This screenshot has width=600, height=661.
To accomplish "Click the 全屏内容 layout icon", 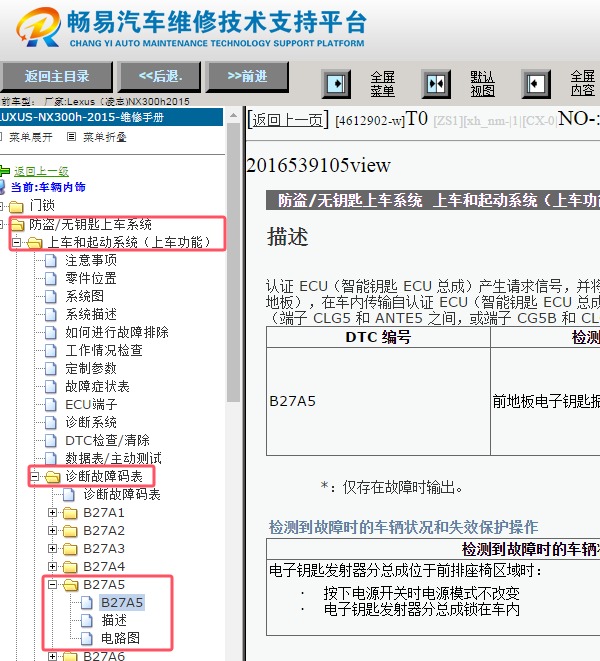I will tap(536, 84).
